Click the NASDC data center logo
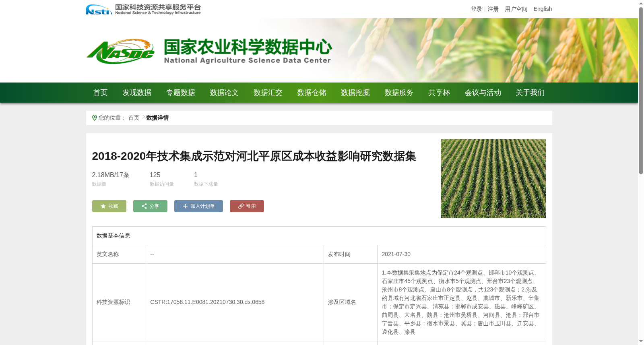The width and height of the screenshot is (644, 345). (209, 51)
